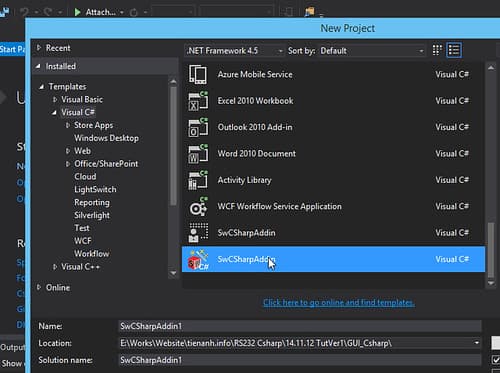The height and width of the screenshot is (373, 500).
Task: Select WCF Workflow Service Application gear icon
Action: pos(198,206)
